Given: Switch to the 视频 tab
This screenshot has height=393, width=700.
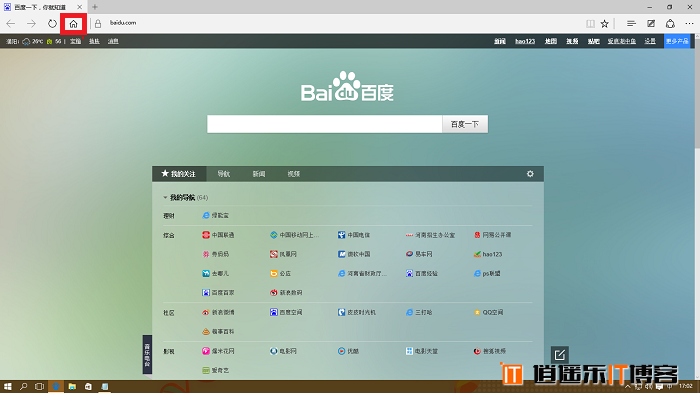Looking at the screenshot, I should point(293,174).
